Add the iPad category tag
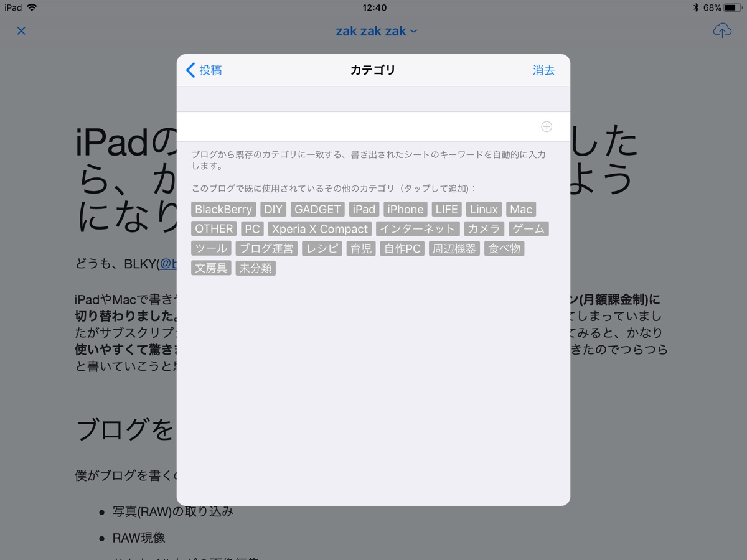Screen dimensions: 747x560 [x=364, y=209]
